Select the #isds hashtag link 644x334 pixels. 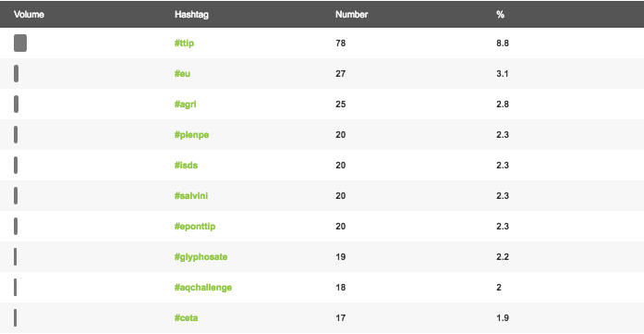click(186, 166)
